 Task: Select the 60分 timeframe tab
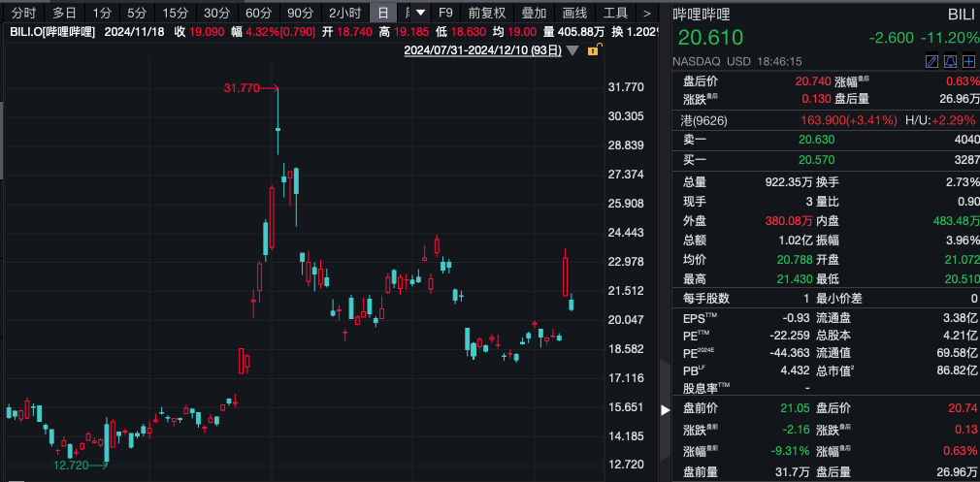point(258,13)
